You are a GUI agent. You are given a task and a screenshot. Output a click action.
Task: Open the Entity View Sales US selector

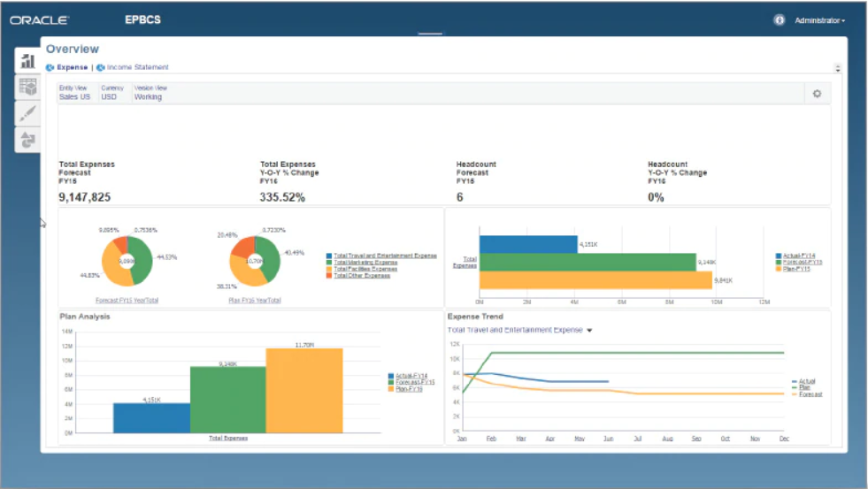click(74, 97)
